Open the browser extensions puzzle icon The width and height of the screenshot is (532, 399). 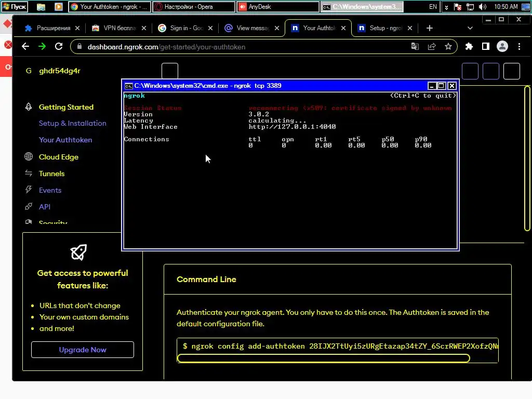click(469, 46)
